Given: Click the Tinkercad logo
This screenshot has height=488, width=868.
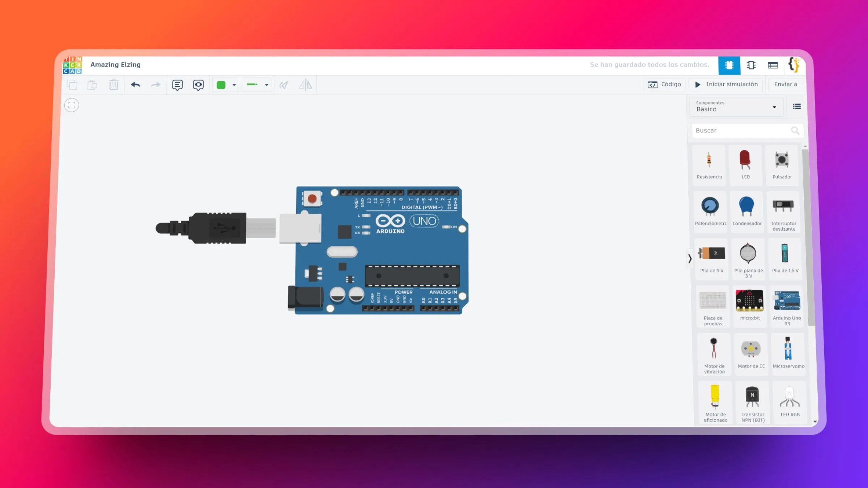Looking at the screenshot, I should click(72, 65).
